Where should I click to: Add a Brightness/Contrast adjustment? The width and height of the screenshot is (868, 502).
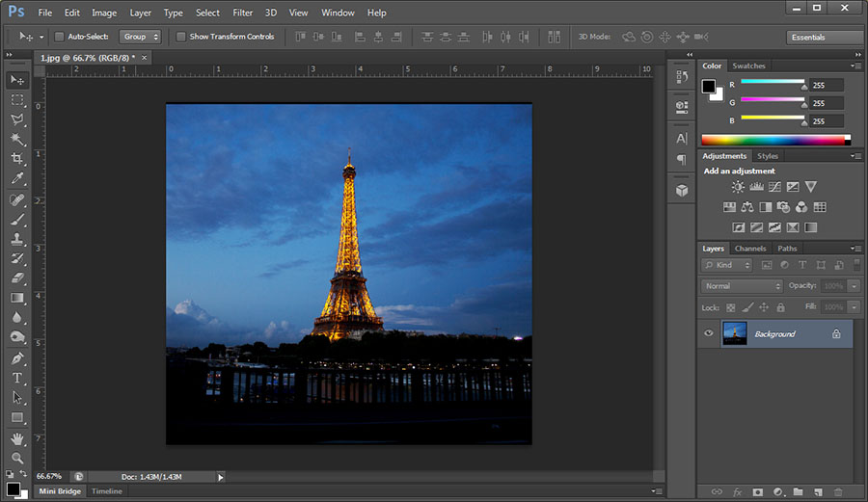(x=738, y=187)
